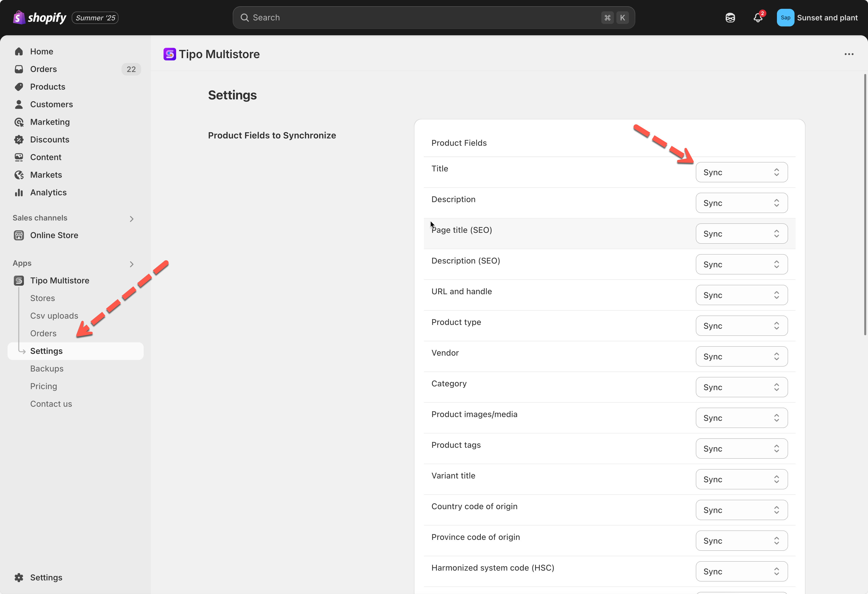
Task: Open the Title sync dropdown
Action: click(x=741, y=172)
